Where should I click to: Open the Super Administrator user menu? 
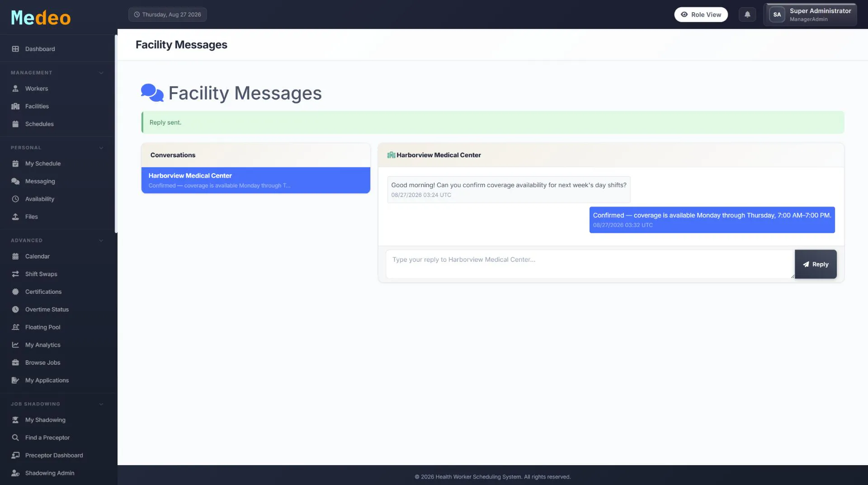coord(810,14)
